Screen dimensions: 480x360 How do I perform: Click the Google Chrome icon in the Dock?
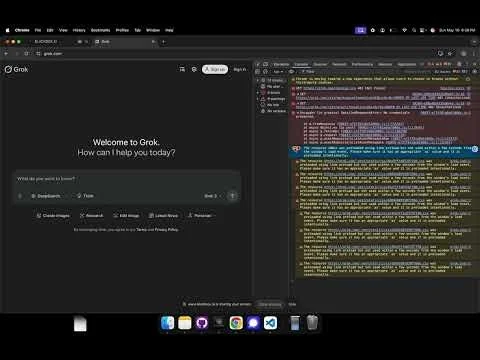coord(236,323)
